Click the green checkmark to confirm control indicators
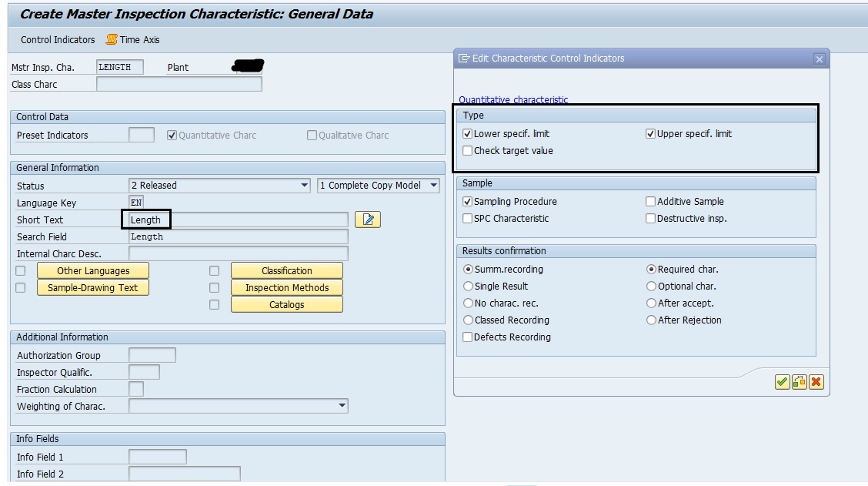The image size is (868, 486). coord(780,381)
